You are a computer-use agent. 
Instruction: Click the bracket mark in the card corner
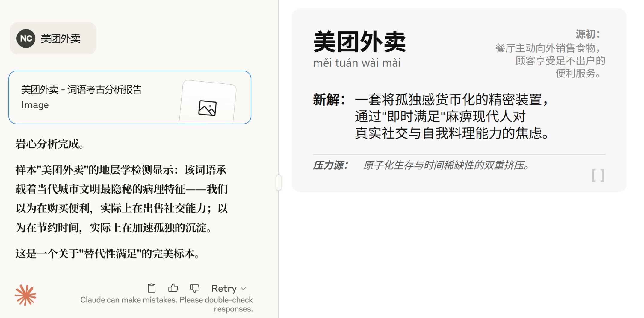(598, 175)
